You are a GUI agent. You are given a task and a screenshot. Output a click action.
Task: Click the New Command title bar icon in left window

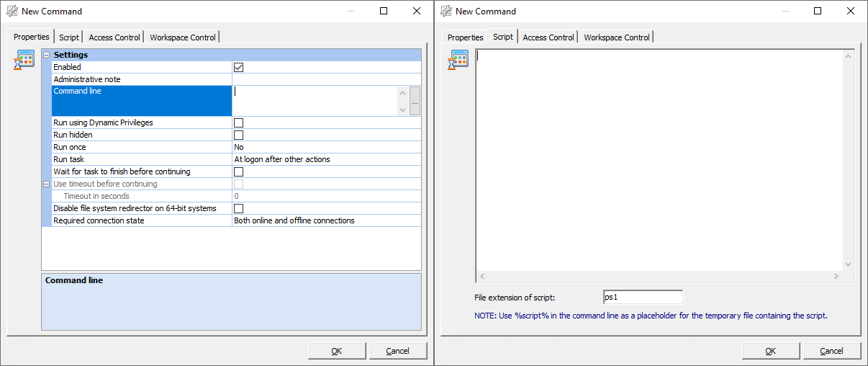click(12, 11)
